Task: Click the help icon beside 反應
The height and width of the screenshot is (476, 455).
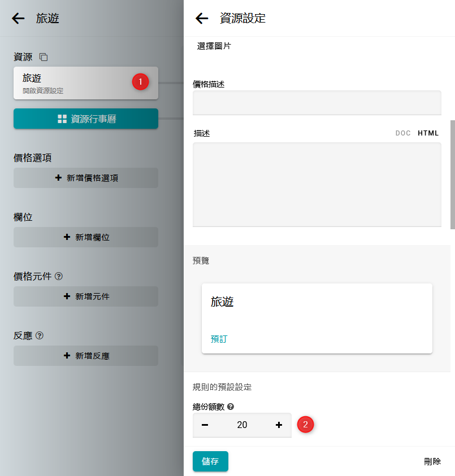Action: 40,335
